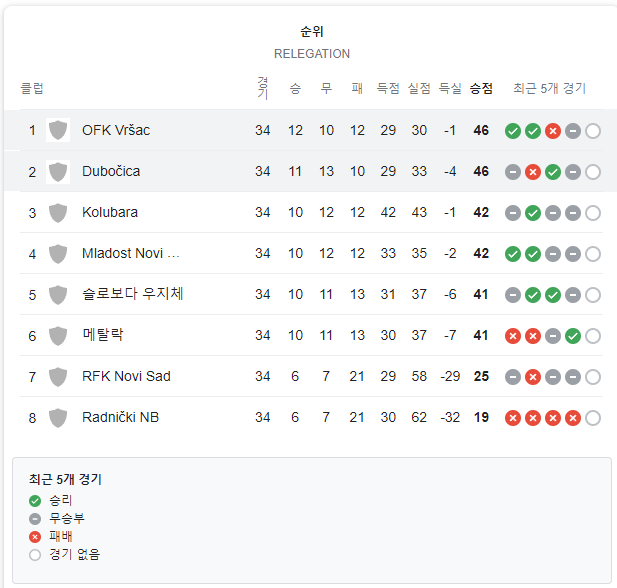Image resolution: width=617 pixels, height=588 pixels.
Task: Sort table by 승점 column header
Action: tap(481, 88)
